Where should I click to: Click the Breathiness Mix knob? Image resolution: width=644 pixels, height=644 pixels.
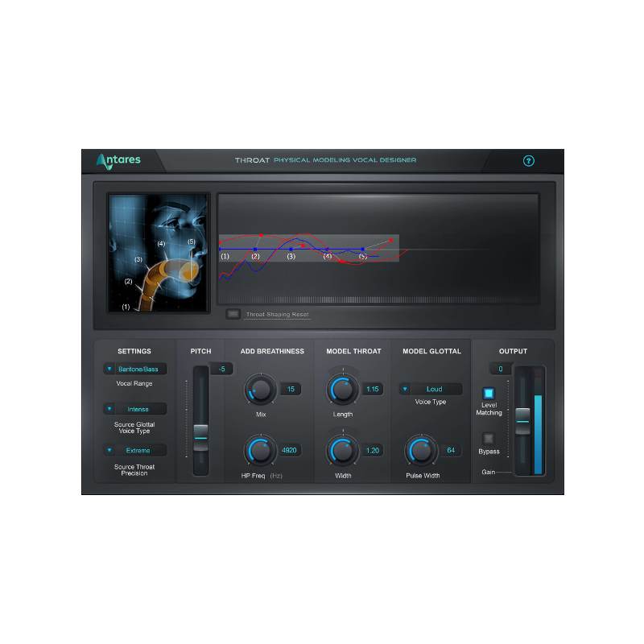point(261,390)
